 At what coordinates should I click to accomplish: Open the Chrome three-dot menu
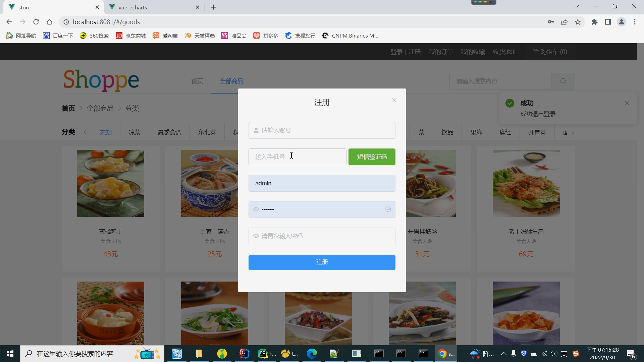coord(635,22)
